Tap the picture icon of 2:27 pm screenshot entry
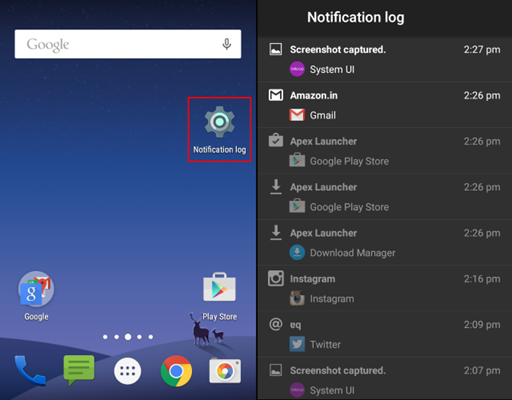Viewport: 512px width, 400px height. pos(276,49)
